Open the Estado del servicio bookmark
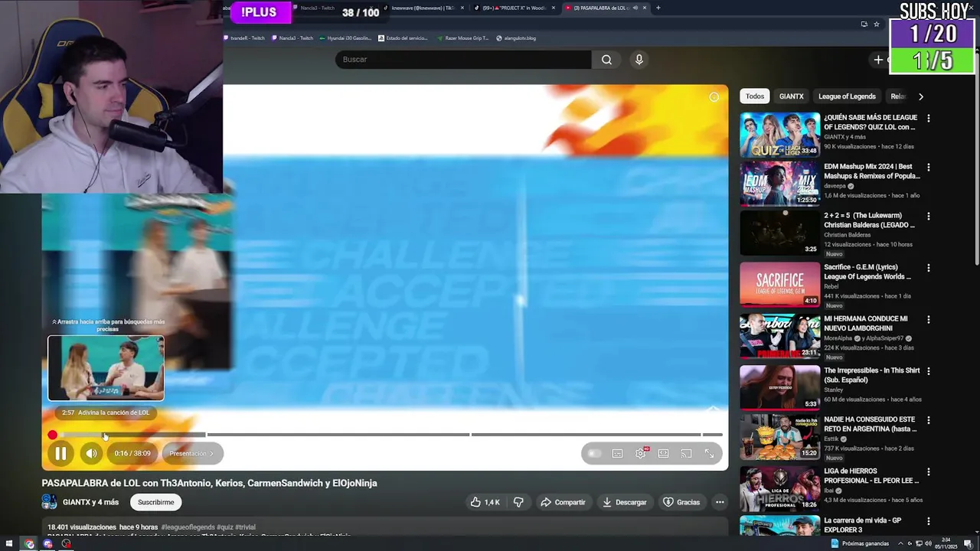Screen dimensions: 980x551 point(403,37)
